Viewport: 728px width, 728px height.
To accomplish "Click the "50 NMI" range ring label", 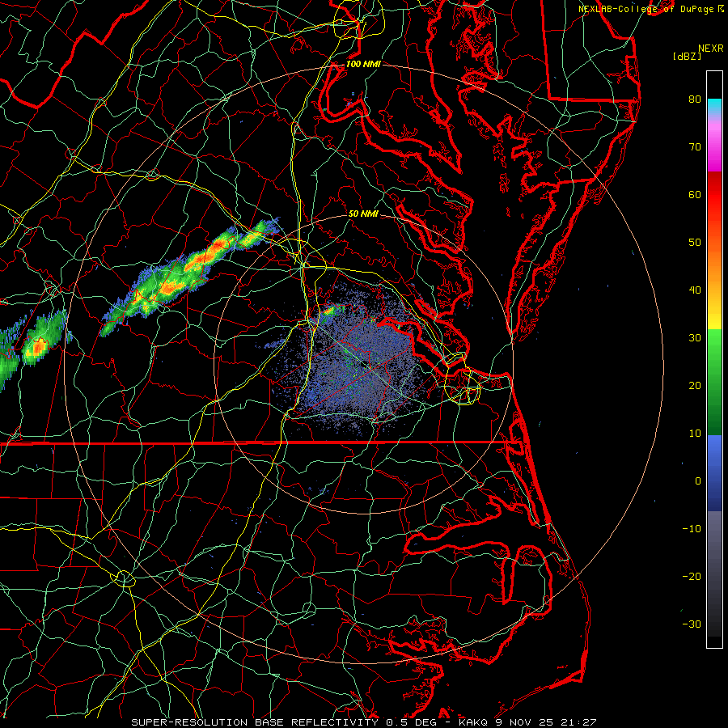I will point(363,214).
